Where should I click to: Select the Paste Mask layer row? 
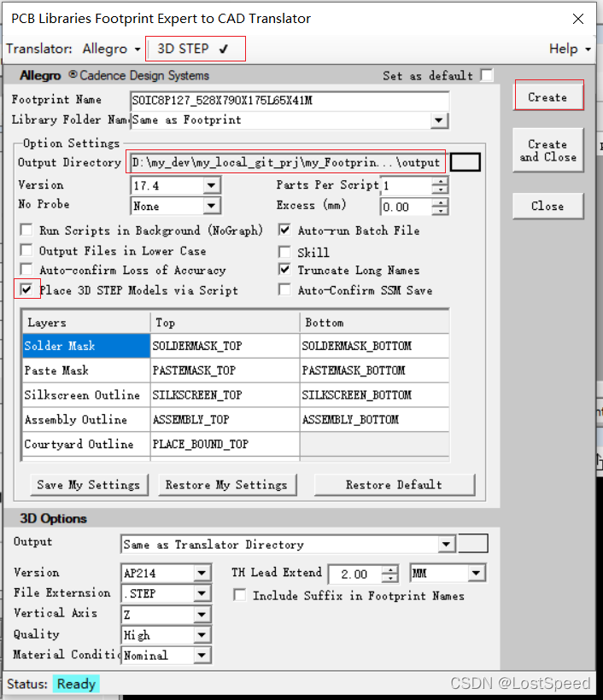tap(86, 370)
